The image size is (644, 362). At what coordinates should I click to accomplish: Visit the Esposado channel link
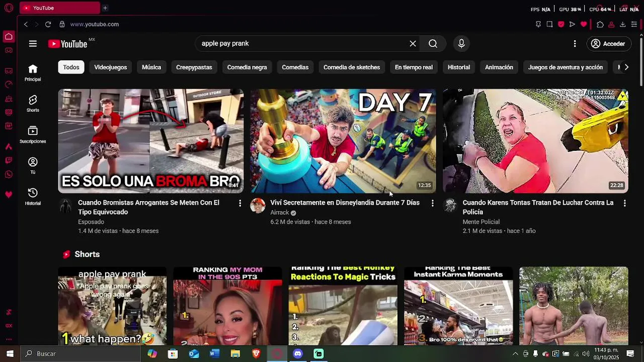coord(91,222)
